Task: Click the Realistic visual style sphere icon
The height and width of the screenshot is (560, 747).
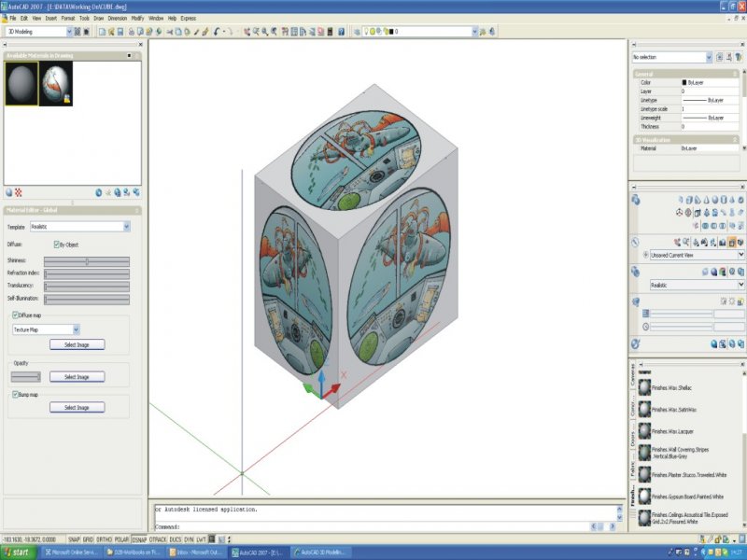Action: pyautogui.click(x=713, y=272)
